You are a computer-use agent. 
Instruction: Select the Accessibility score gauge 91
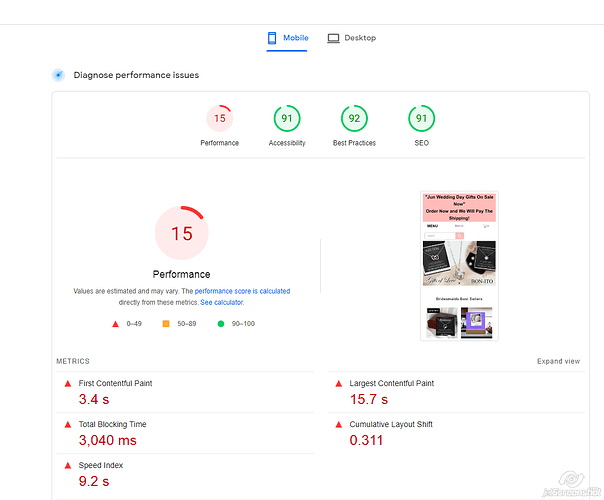point(287,119)
